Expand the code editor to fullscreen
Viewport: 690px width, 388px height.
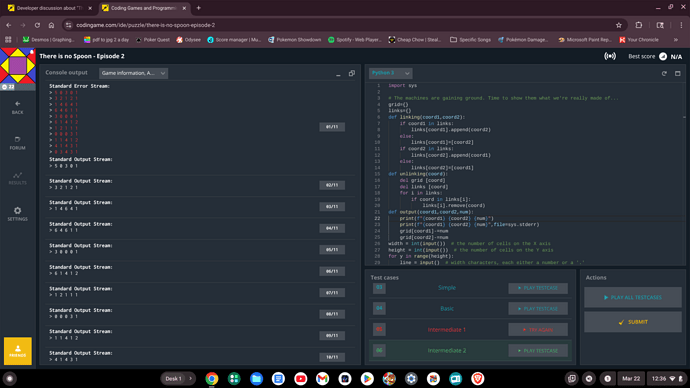coord(678,73)
